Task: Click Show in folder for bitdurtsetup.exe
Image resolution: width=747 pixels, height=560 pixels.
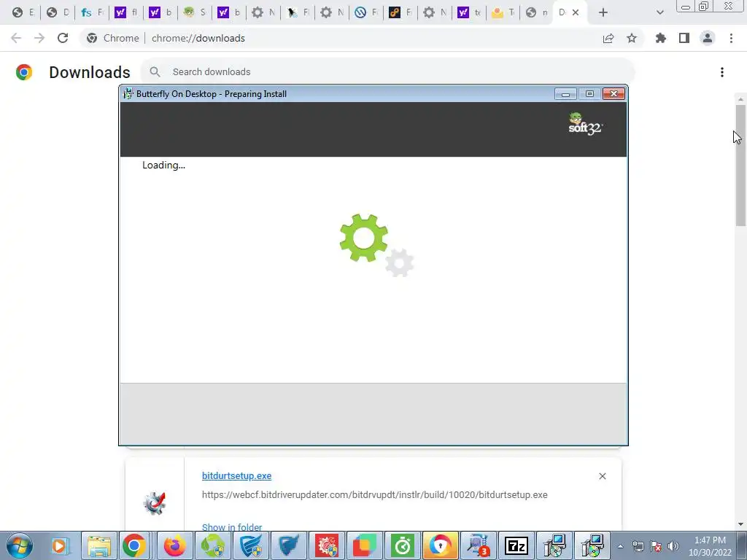Action: [232, 527]
